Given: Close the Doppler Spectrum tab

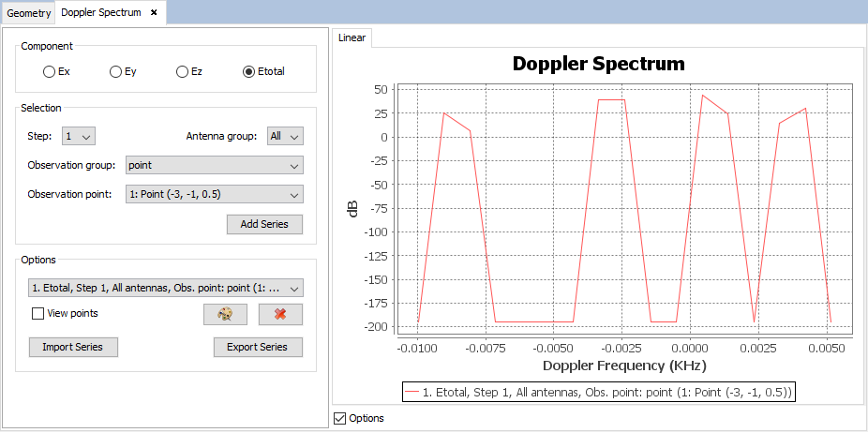Looking at the screenshot, I should pos(154,12).
